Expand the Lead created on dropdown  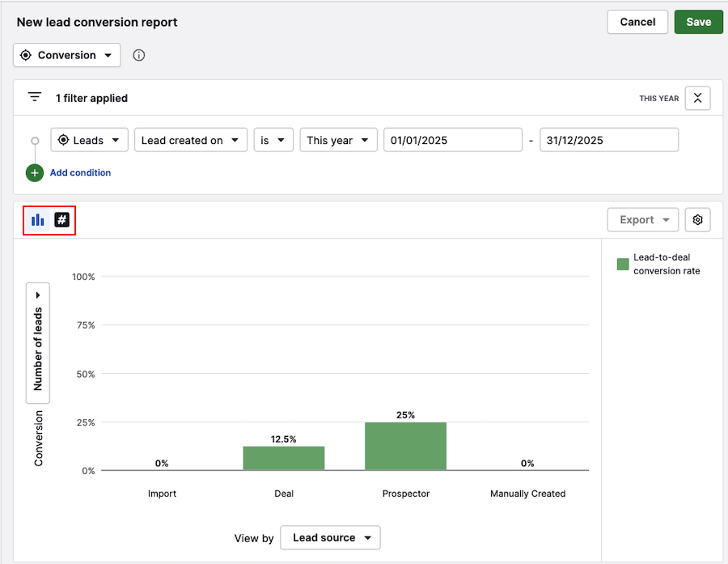[x=191, y=140]
